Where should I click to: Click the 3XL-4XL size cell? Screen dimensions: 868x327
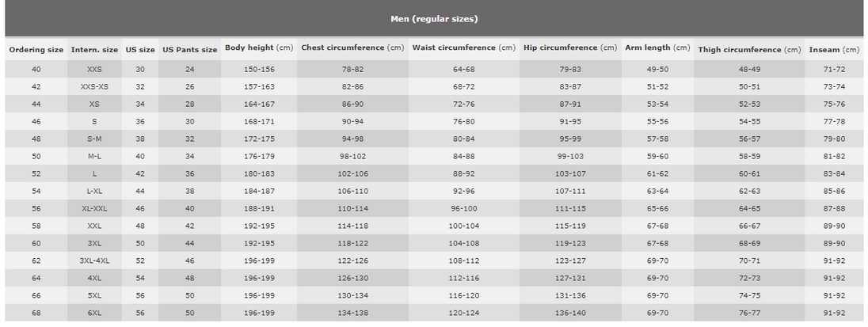[x=95, y=260]
